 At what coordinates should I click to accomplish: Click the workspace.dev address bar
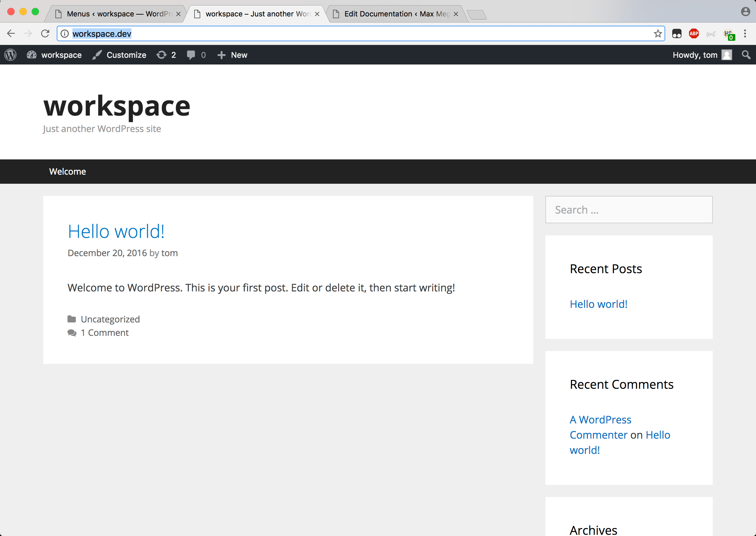click(x=330, y=34)
